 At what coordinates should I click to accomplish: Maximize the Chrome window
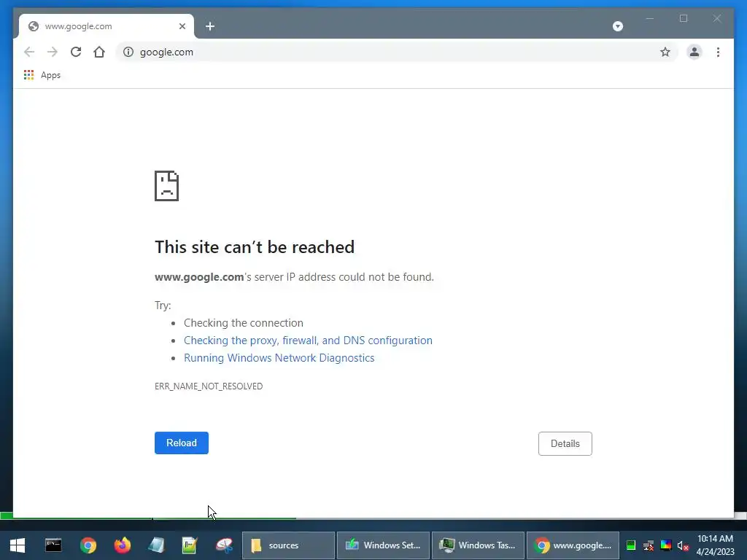point(684,18)
